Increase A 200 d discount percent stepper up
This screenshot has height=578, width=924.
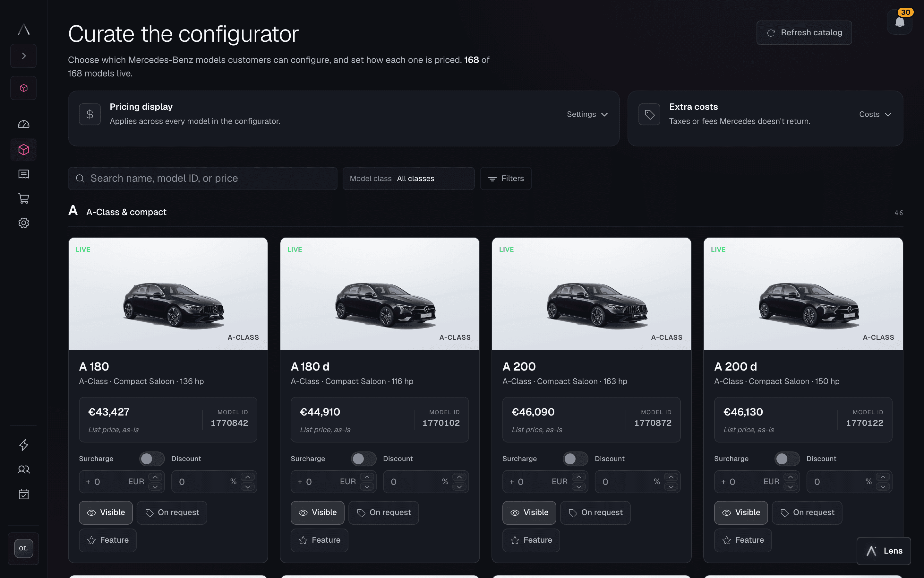pos(883,477)
